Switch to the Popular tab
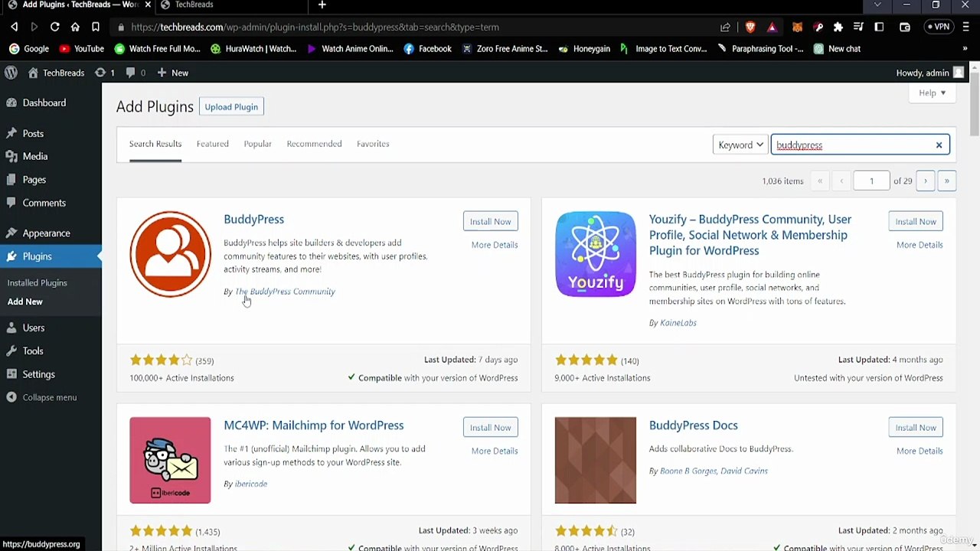The image size is (980, 551). 257,144
